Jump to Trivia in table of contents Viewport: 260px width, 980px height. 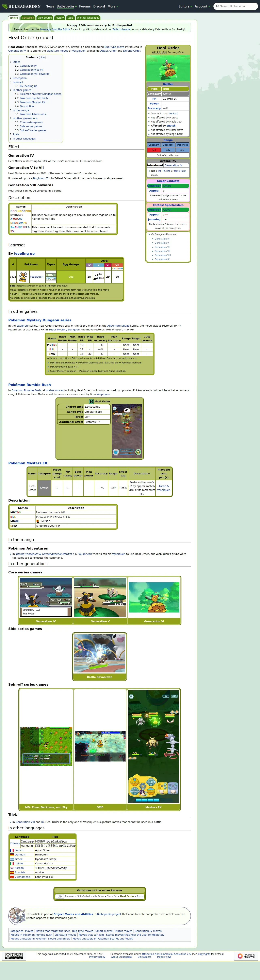(x=16, y=134)
